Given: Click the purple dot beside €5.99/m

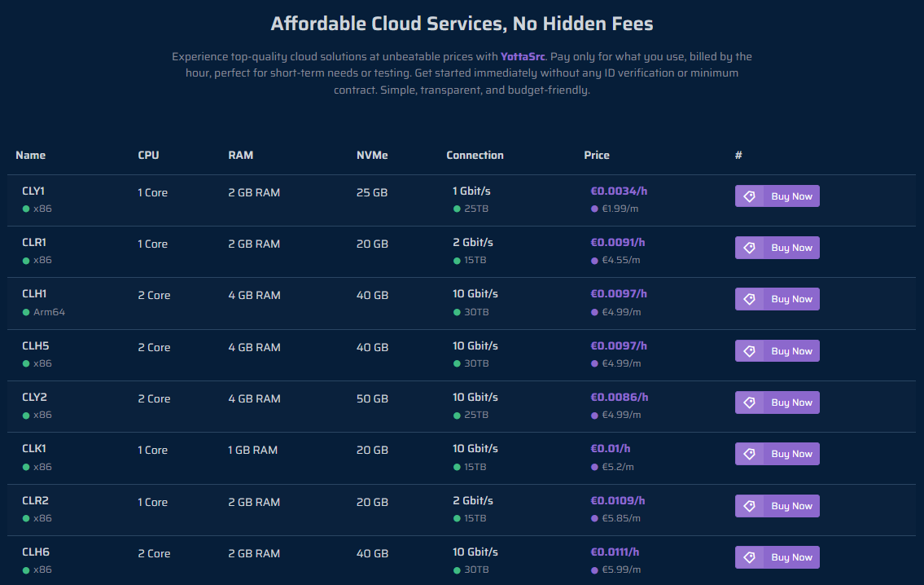Looking at the screenshot, I should coord(594,570).
